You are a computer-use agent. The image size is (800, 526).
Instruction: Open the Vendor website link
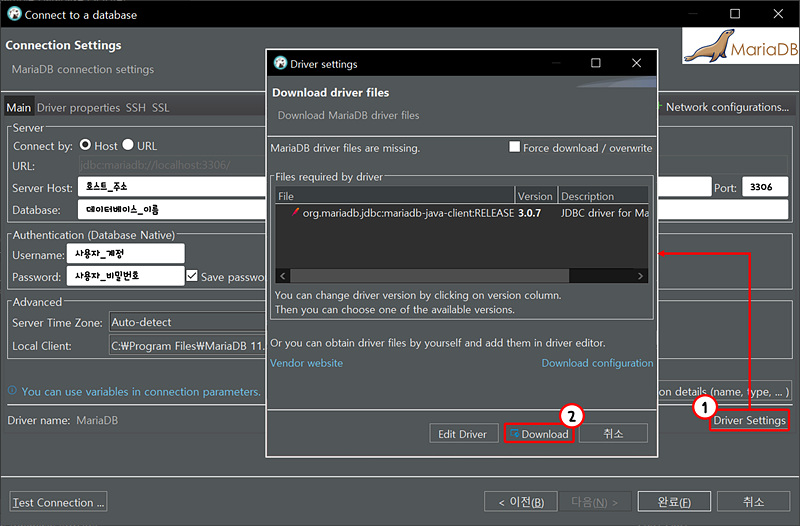pyautogui.click(x=306, y=363)
